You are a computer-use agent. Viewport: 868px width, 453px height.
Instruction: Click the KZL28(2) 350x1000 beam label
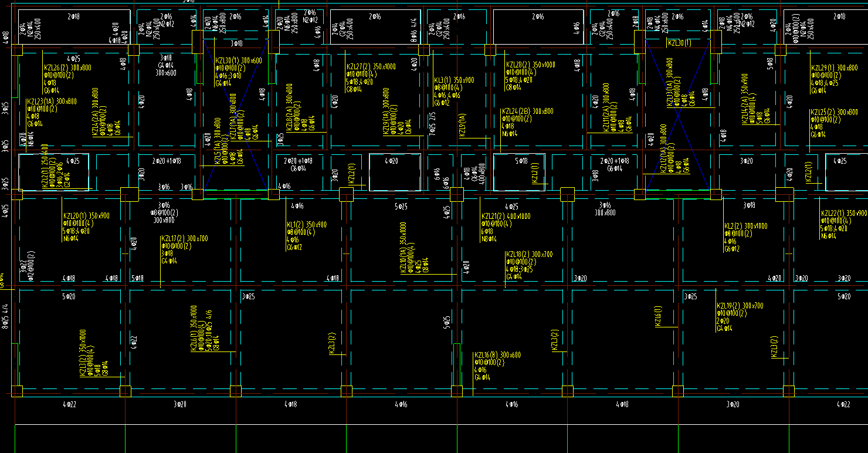click(530, 65)
